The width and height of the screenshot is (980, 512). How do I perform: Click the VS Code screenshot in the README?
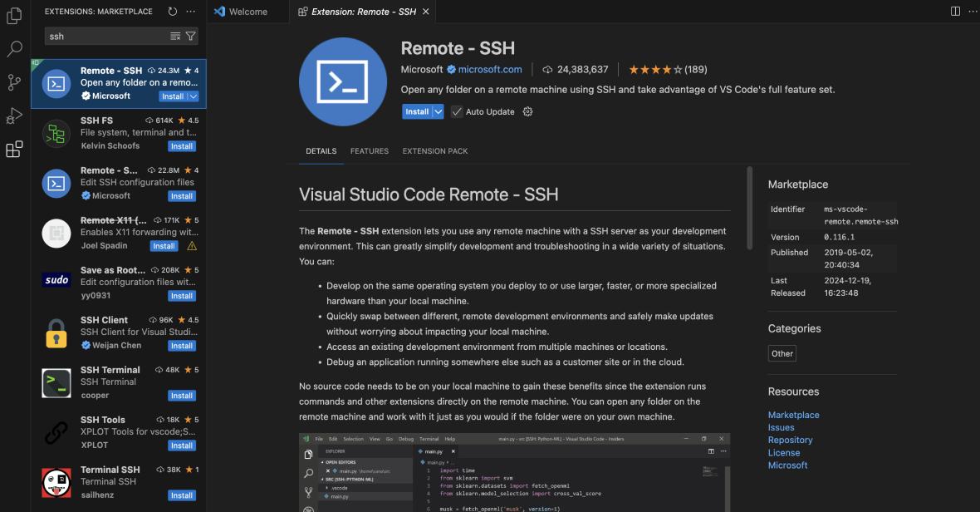[514, 473]
